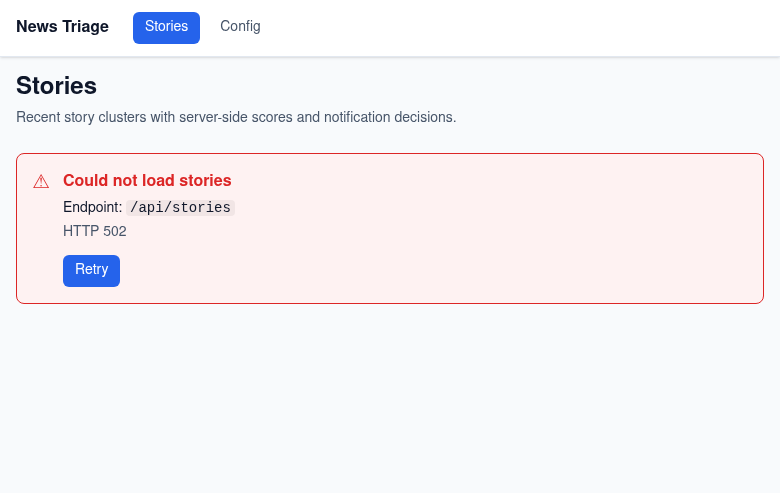Click the News Triage app title

click(62, 26)
